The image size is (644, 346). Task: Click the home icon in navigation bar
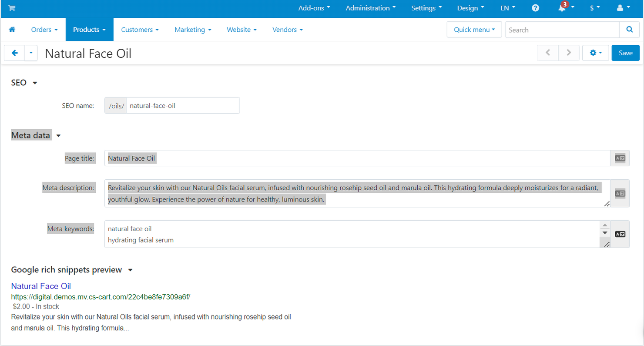pos(12,30)
